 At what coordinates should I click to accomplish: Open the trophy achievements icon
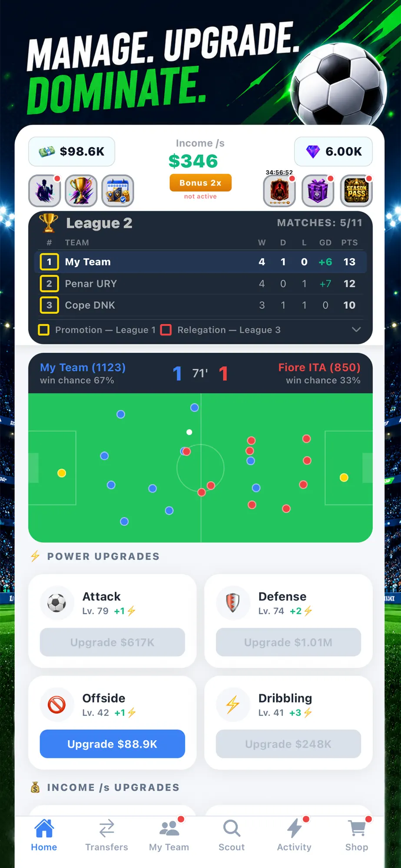[x=81, y=191]
